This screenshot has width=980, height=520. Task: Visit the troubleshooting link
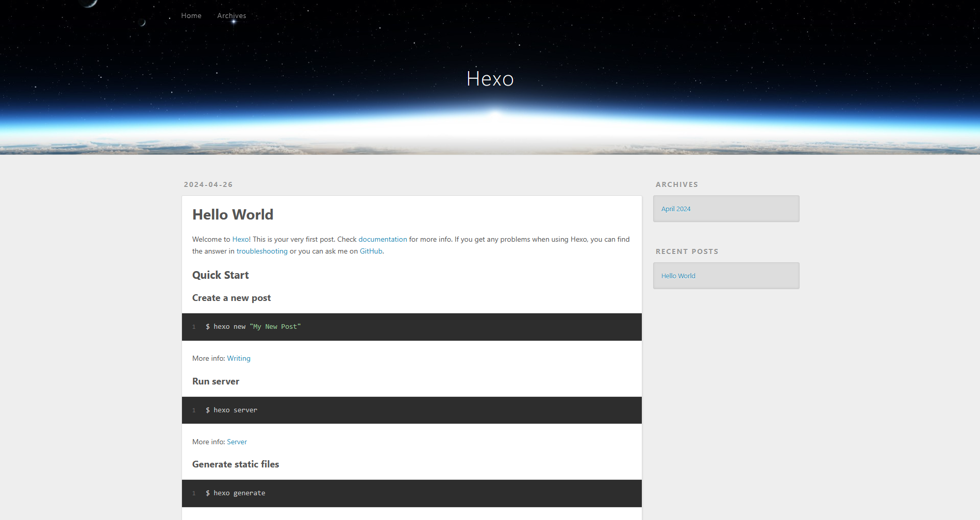click(x=262, y=251)
